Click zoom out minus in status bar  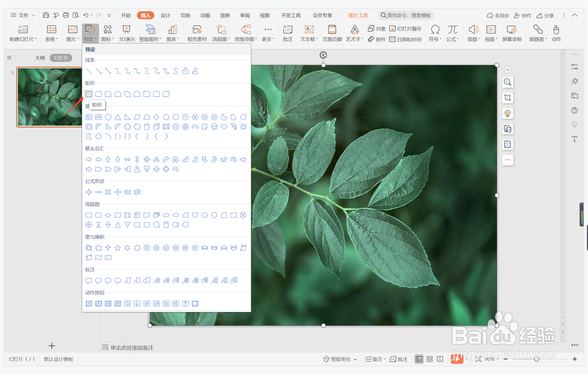point(505,359)
